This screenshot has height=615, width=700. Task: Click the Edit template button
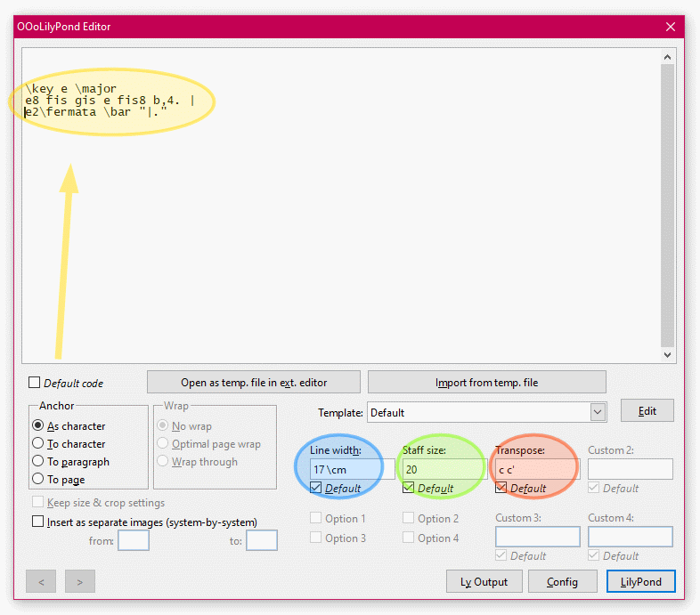tap(647, 410)
